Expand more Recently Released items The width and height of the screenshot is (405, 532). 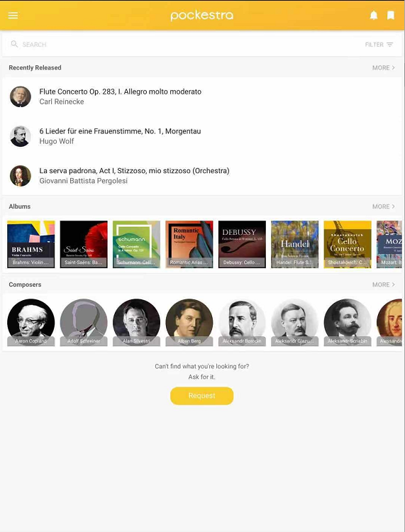384,67
